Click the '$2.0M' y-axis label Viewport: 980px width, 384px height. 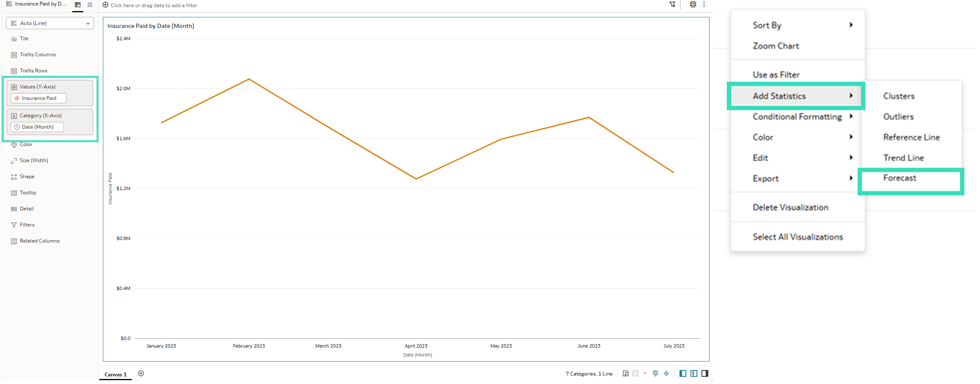tap(124, 89)
